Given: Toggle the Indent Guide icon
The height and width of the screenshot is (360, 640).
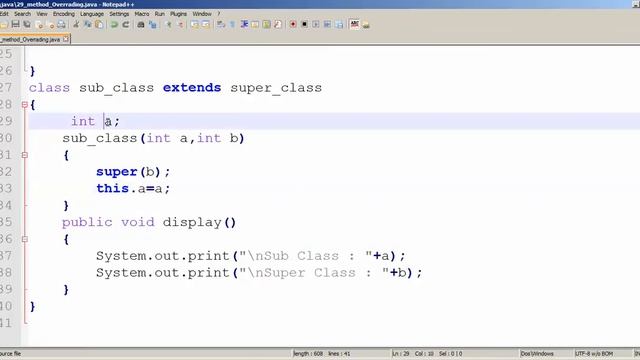Looking at the screenshot, I should pyautogui.click(x=244, y=24).
